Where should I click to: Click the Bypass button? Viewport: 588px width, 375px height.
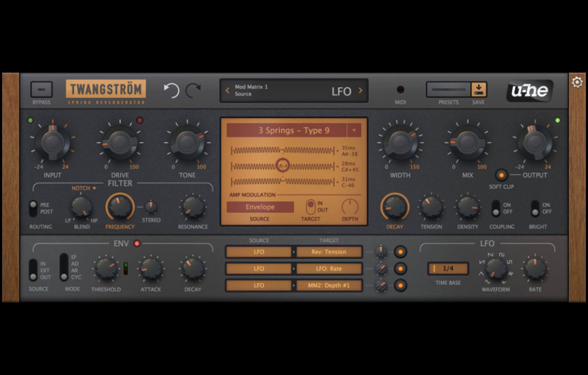(x=41, y=89)
